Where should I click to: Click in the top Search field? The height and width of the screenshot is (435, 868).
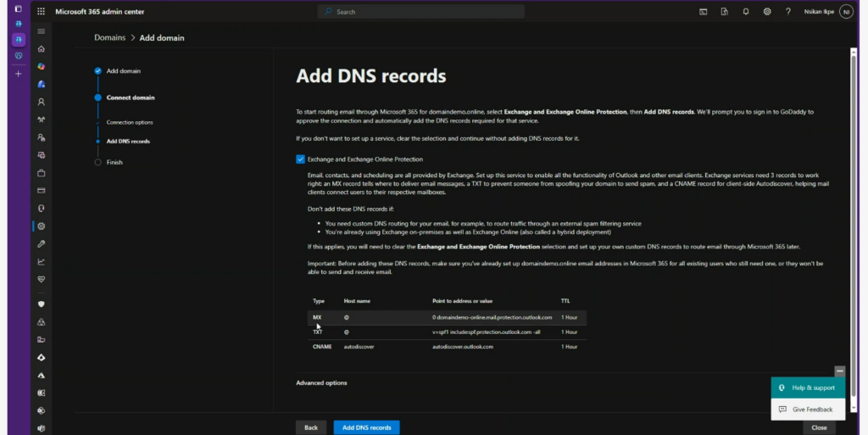(x=420, y=12)
